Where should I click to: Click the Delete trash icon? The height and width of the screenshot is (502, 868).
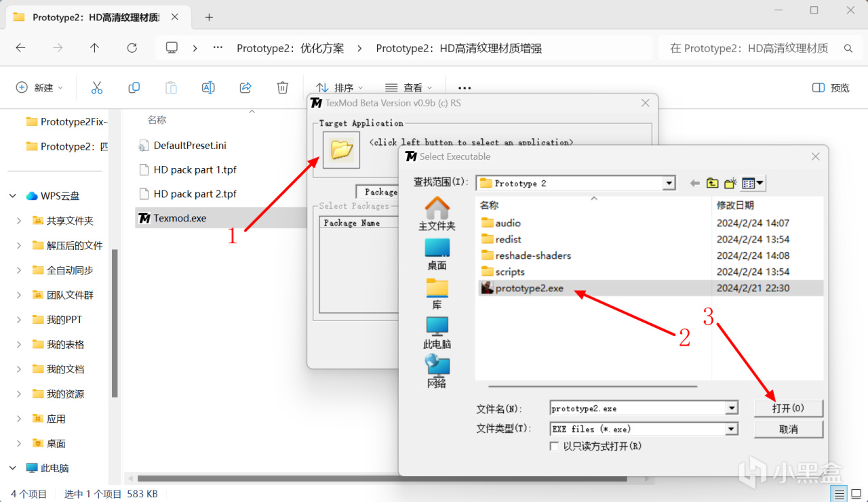click(x=283, y=87)
